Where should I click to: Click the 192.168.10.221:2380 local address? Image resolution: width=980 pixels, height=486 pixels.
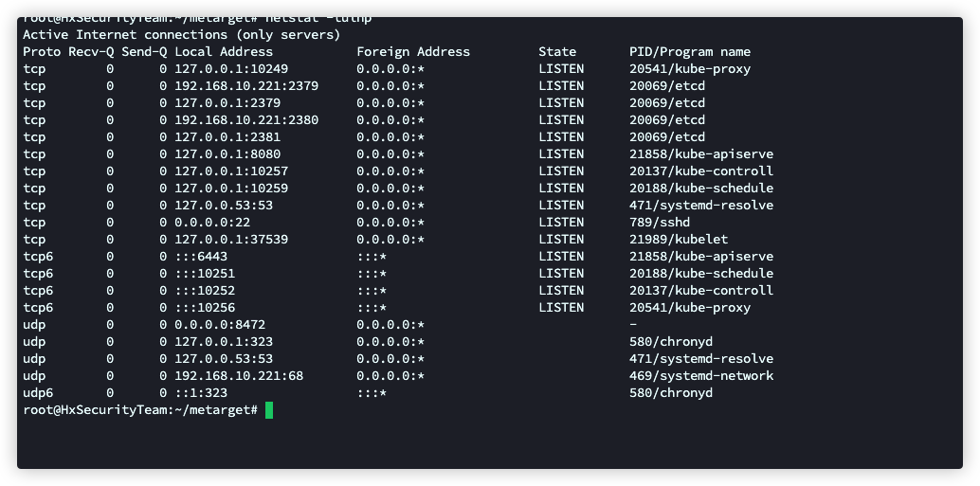click(246, 119)
